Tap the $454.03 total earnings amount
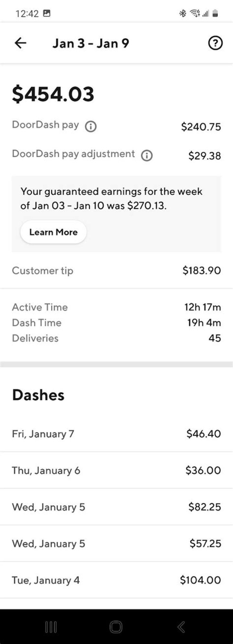The height and width of the screenshot is (644, 233). pyautogui.click(x=53, y=94)
